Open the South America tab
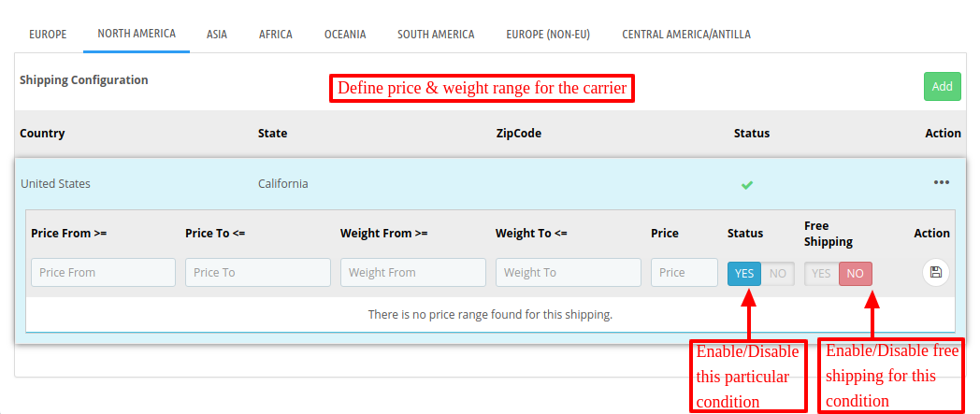 point(436,35)
